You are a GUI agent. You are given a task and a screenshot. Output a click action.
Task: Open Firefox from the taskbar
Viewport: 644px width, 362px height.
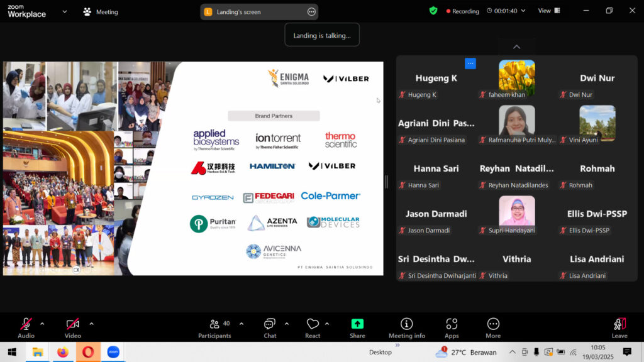(x=63, y=352)
